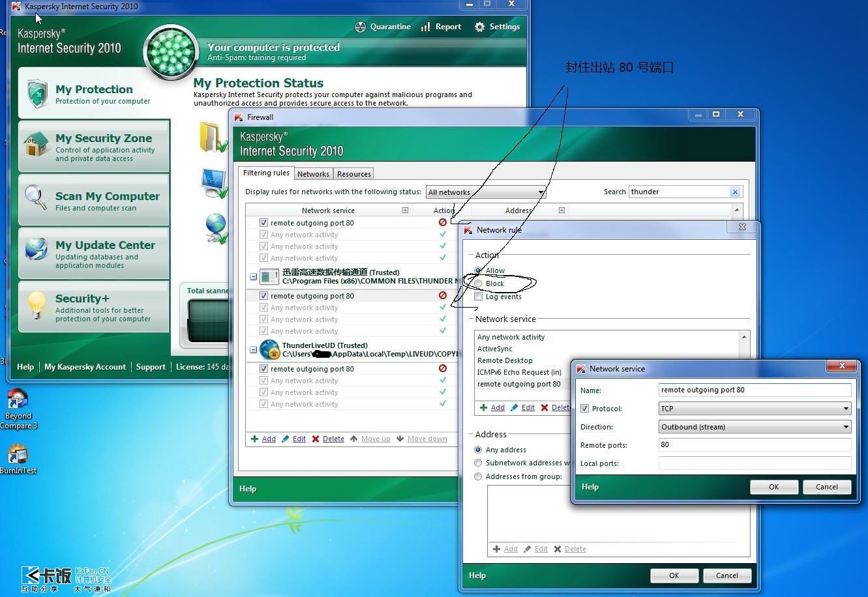Click OK in Network rule dialog
Image resolution: width=868 pixels, height=597 pixels.
pos(674,575)
